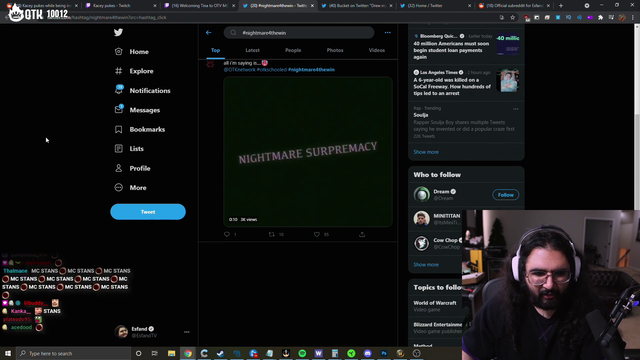The height and width of the screenshot is (360, 640).
Task: Click the #nightmare4thewin search field
Action: [299, 33]
